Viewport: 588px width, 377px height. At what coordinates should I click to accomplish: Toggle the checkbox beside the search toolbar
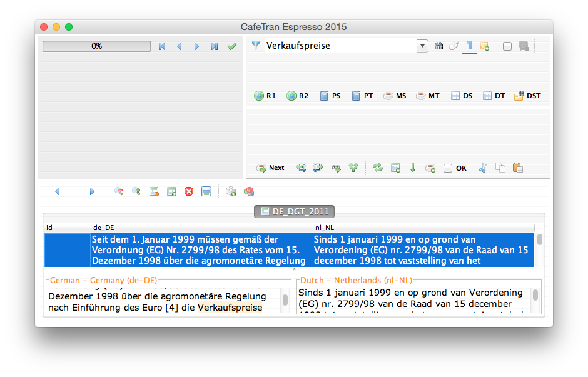point(507,46)
